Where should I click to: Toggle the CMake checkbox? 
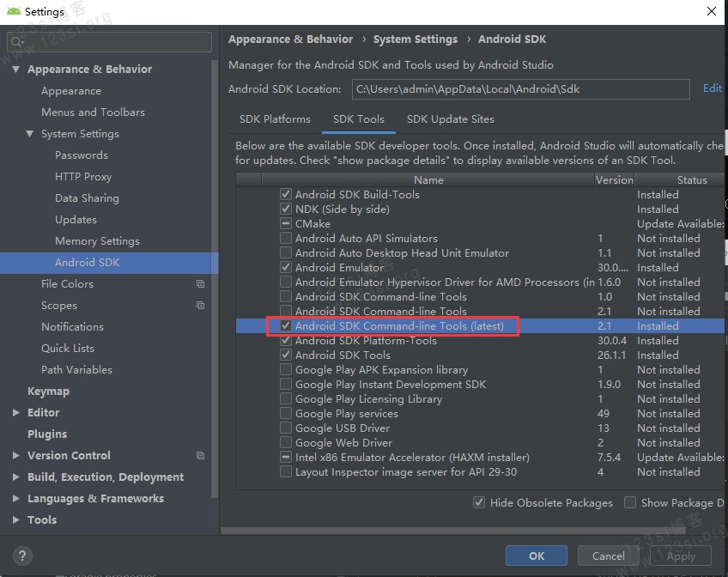(x=286, y=223)
